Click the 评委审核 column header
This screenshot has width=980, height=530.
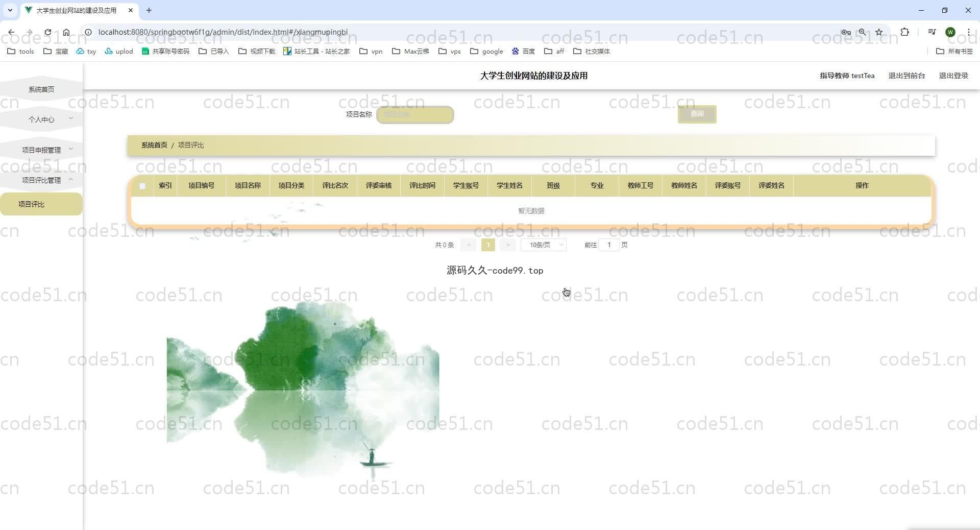point(379,186)
